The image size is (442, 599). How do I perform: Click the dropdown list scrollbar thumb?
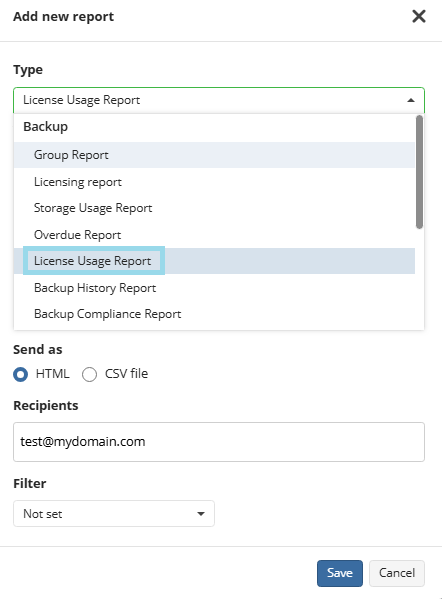point(419,172)
